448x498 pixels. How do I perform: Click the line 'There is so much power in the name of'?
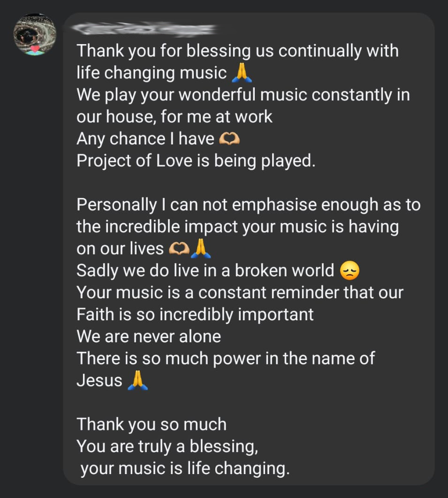[226, 358]
